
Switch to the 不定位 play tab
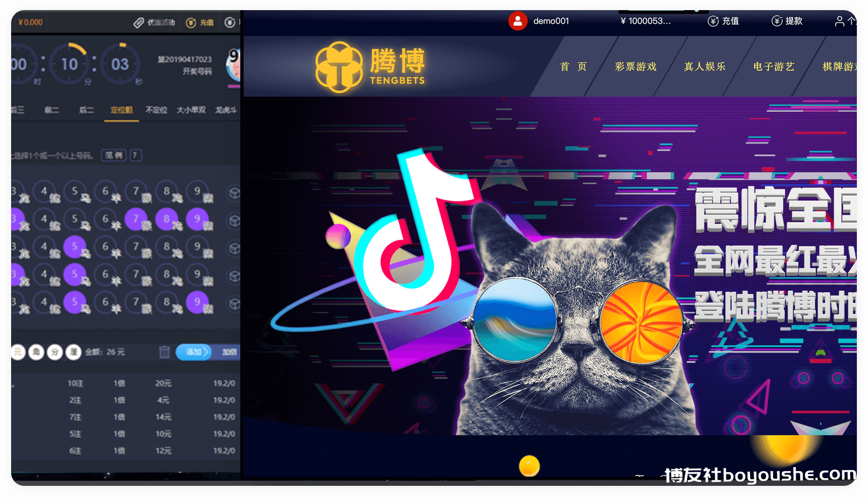click(x=156, y=110)
